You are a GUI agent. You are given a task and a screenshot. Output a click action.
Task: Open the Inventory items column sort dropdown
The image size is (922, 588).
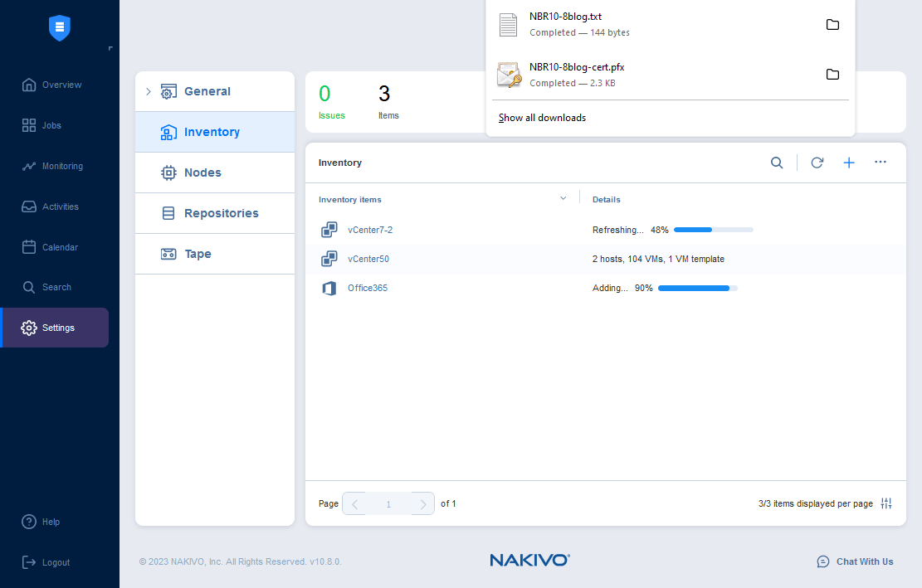tap(563, 198)
